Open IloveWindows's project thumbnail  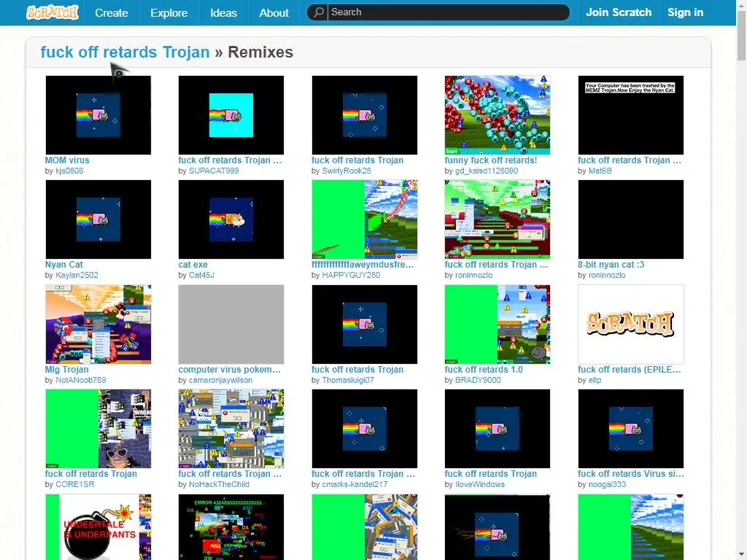tap(498, 429)
